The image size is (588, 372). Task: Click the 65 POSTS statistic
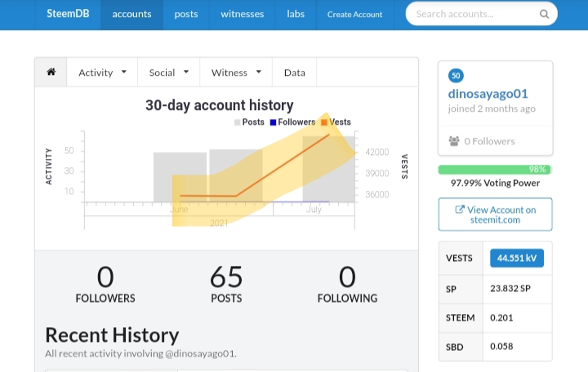[x=226, y=284]
